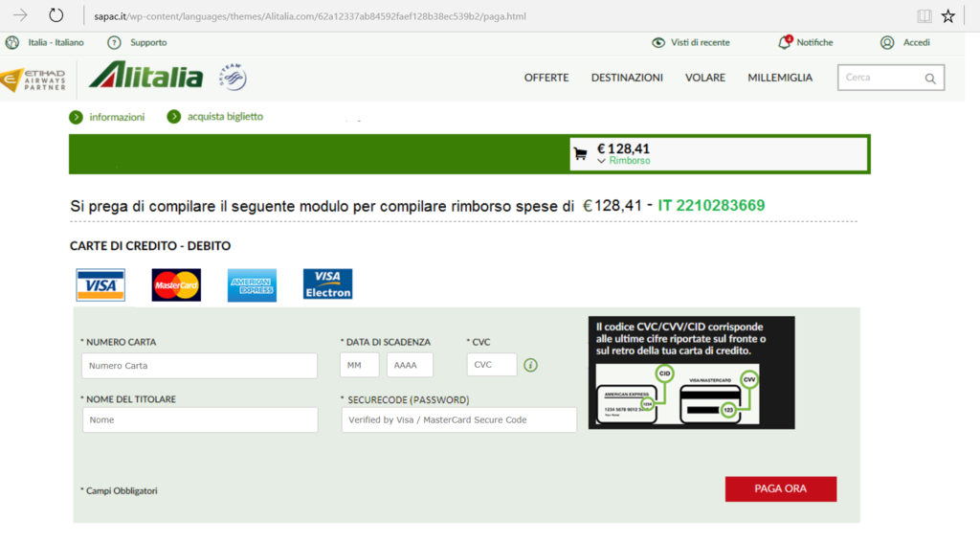Image resolution: width=980 pixels, height=543 pixels.
Task: Focus the Nome del titolare field
Action: [200, 419]
